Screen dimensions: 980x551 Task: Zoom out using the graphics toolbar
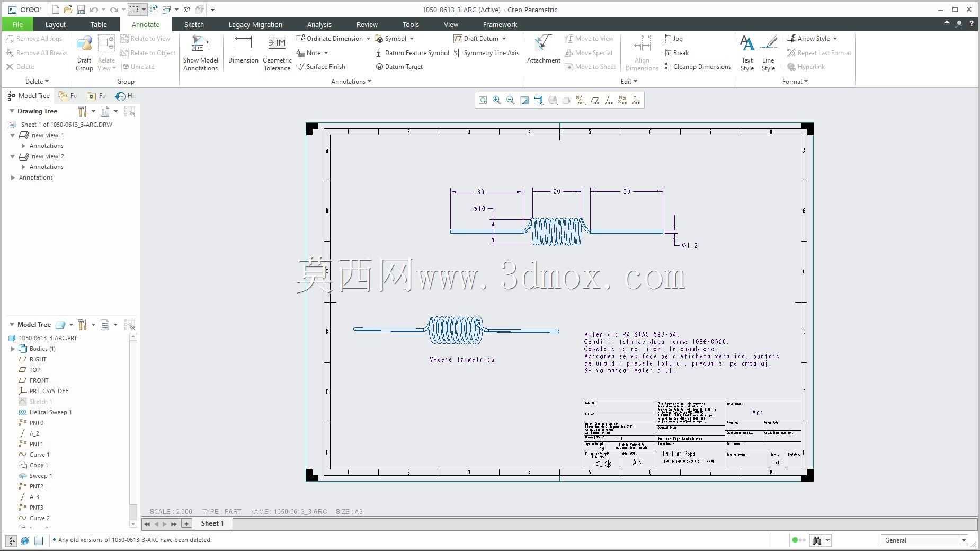click(511, 101)
